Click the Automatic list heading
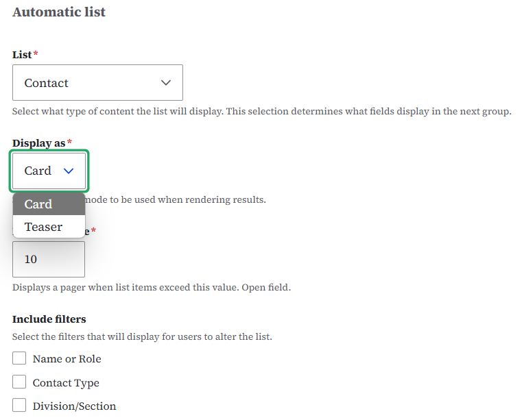The height and width of the screenshot is (420, 524). 59,12
